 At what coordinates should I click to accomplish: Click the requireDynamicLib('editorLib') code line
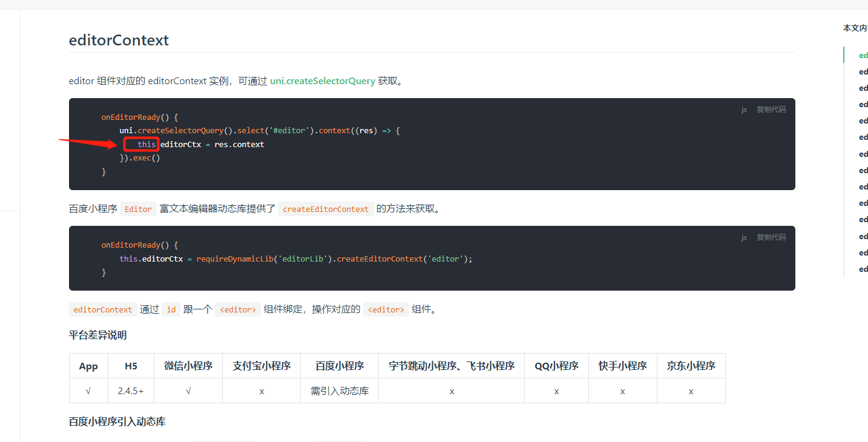point(295,259)
